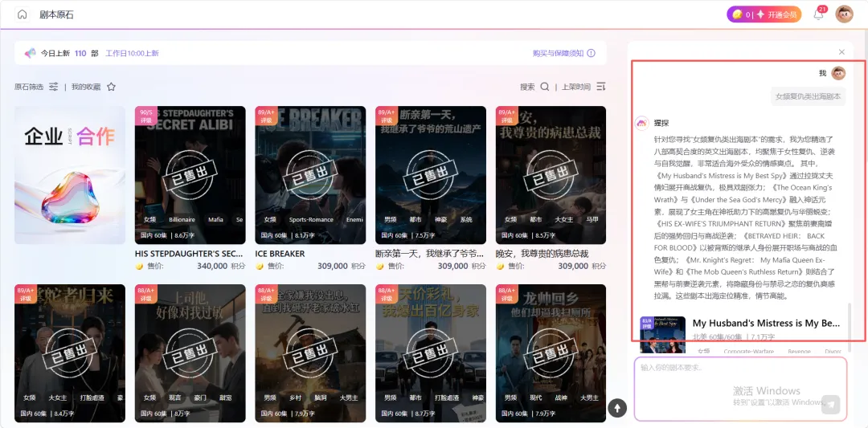Click the 乡村 tag
The width and height of the screenshot is (868, 428).
click(x=295, y=397)
